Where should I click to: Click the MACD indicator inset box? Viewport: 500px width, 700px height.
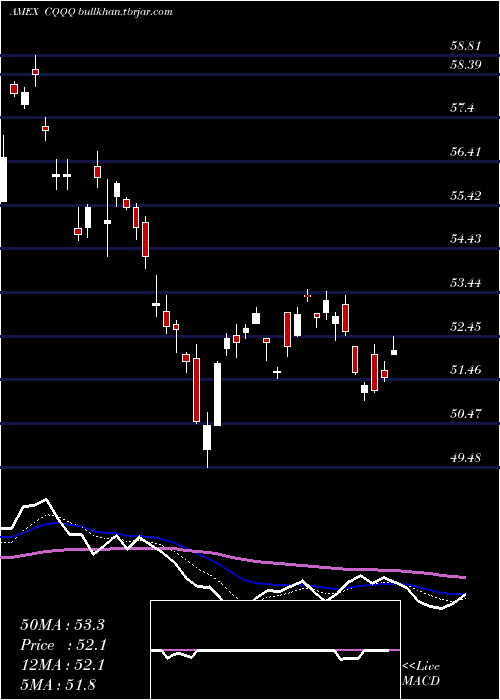(x=275, y=650)
